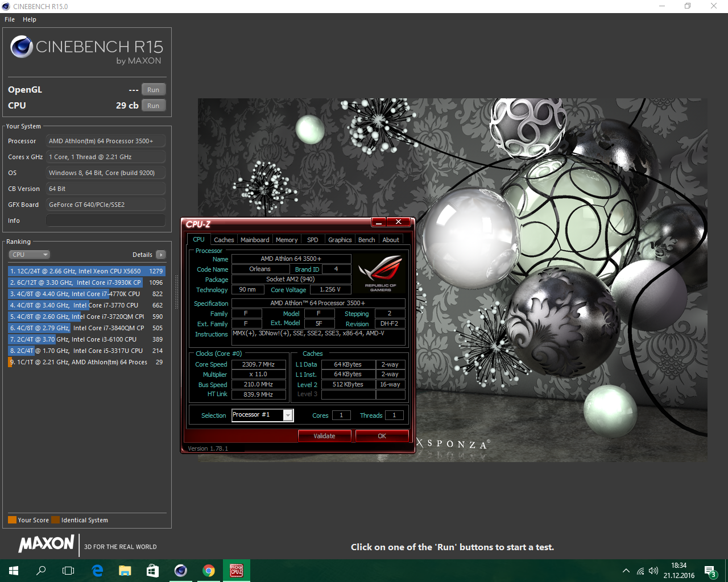
Task: Click the Info input field
Action: click(x=106, y=221)
